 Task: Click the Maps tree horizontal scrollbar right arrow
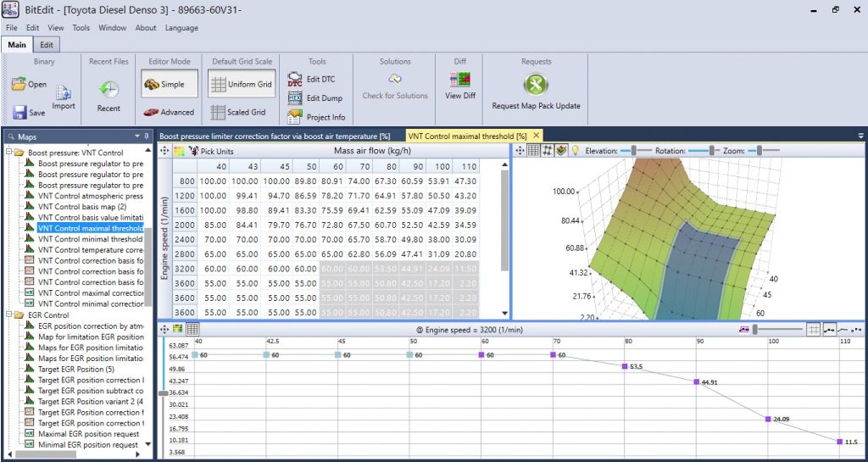click(138, 454)
